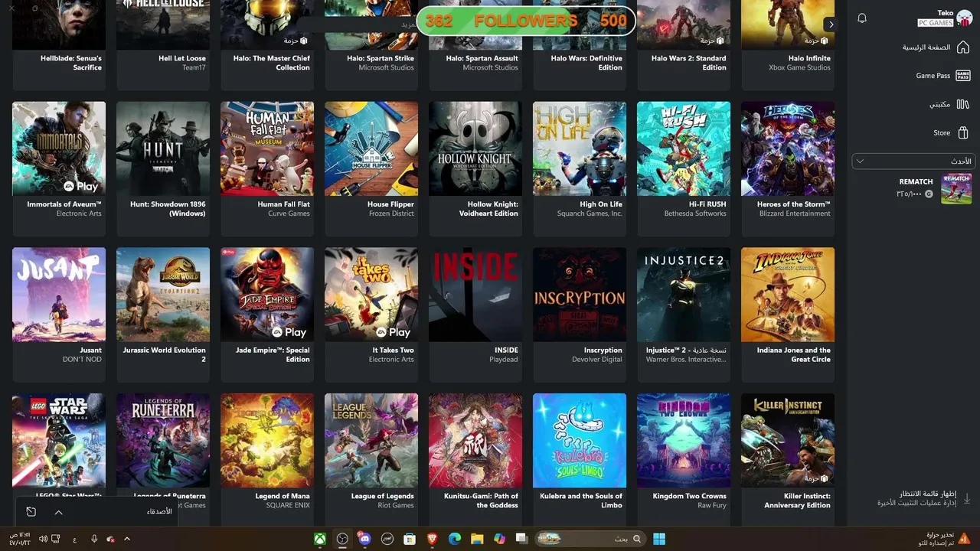Image resolution: width=980 pixels, height=551 pixels.
Task: Click Halo Wars 2: Standard Edition title
Action: tap(689, 63)
